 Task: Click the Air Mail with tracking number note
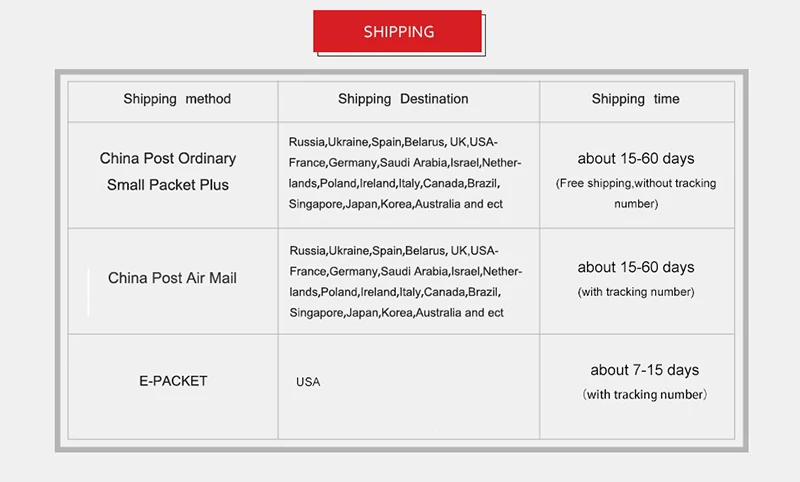point(635,292)
